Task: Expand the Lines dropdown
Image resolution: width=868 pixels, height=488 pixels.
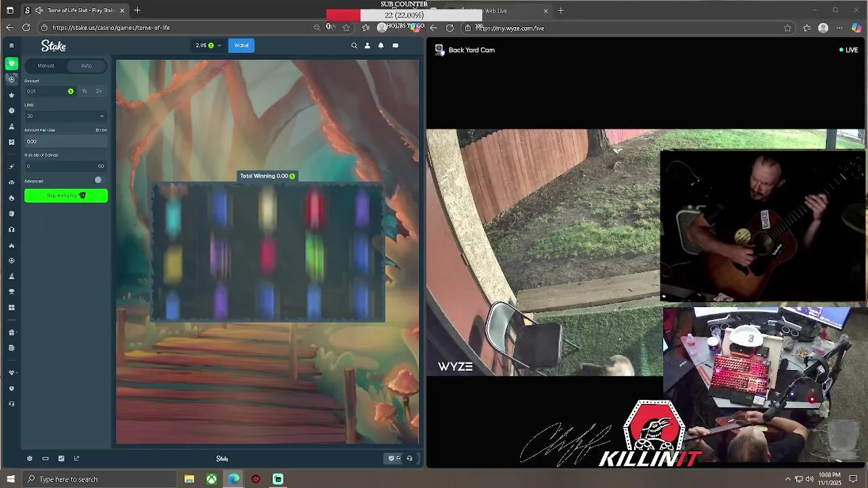Action: tap(66, 116)
